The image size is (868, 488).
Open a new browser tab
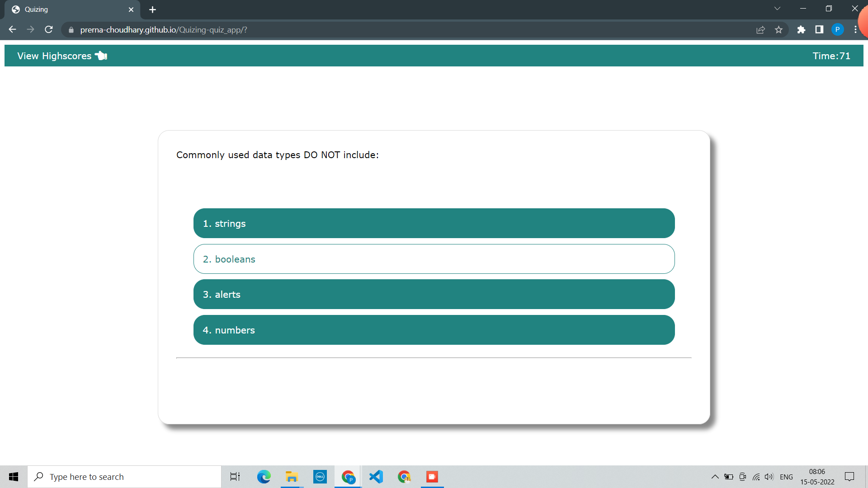tap(152, 9)
